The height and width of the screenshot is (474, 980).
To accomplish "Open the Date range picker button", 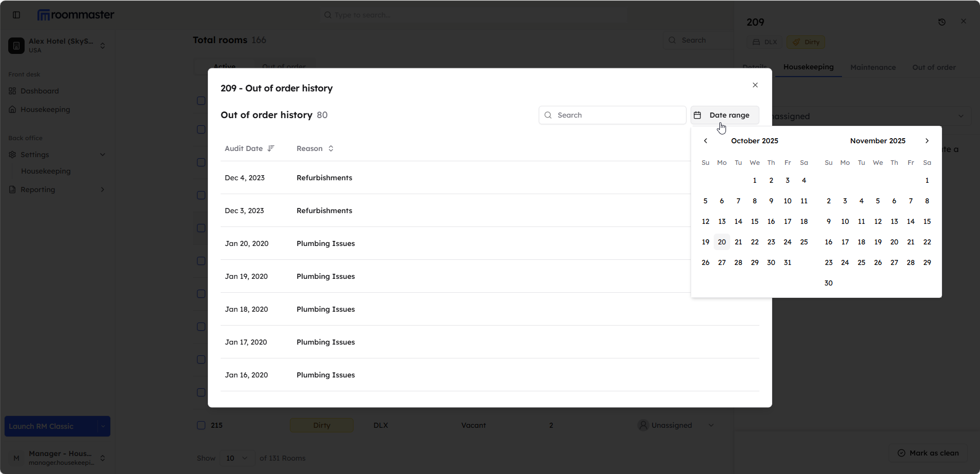I will pyautogui.click(x=724, y=115).
